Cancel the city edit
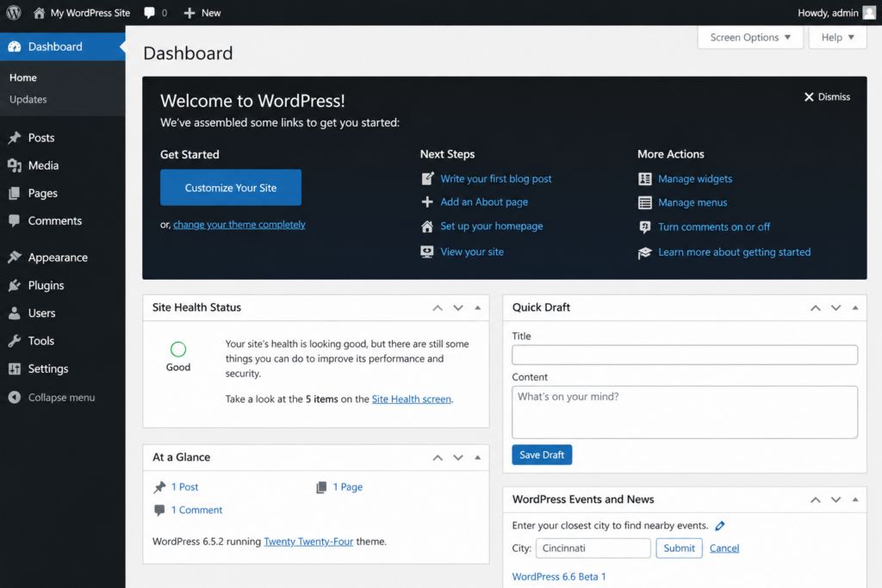Screen dimensions: 882x588 click(x=724, y=548)
